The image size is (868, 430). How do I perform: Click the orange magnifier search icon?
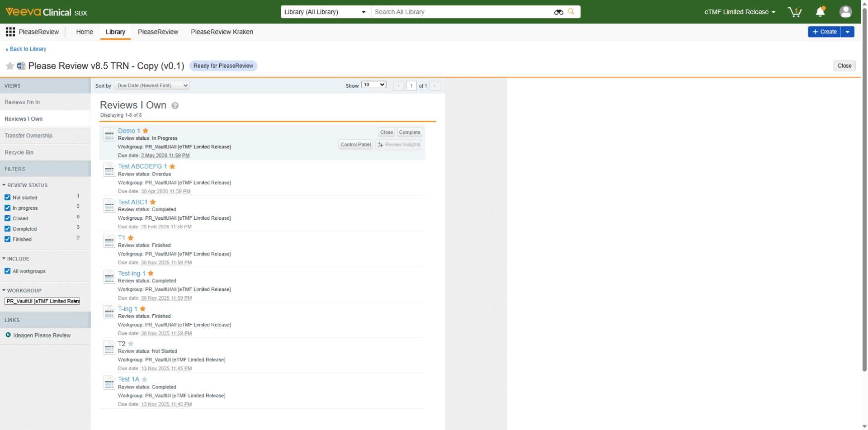pyautogui.click(x=571, y=12)
